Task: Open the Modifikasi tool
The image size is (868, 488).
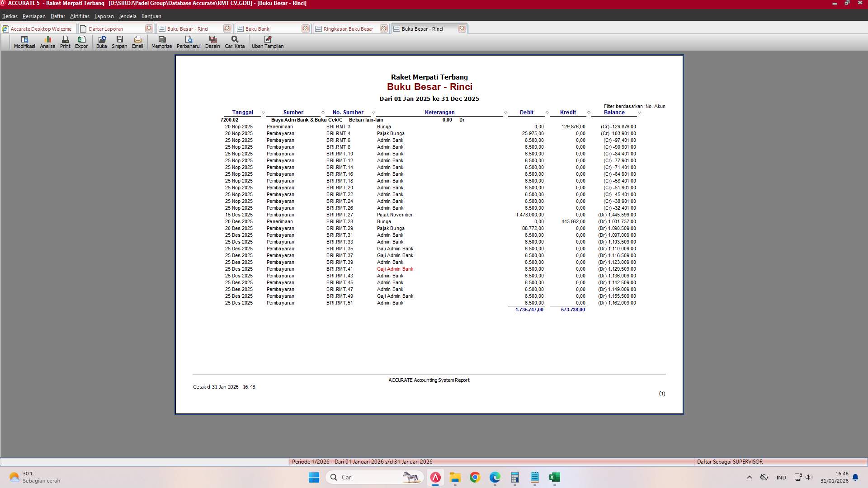Action: click(24, 42)
